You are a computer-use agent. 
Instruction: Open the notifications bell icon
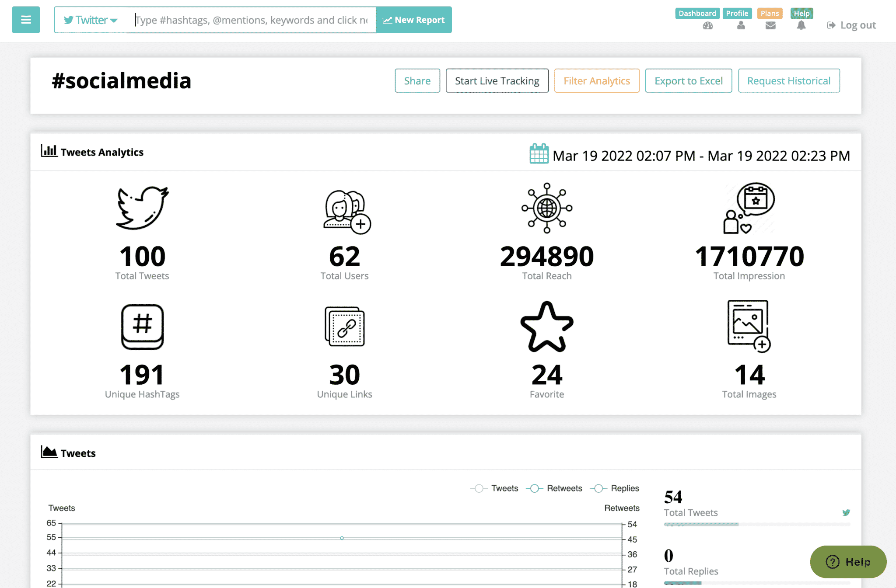coord(801,26)
